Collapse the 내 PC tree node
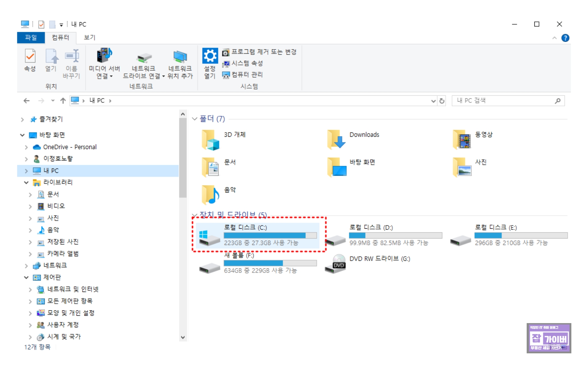Image resolution: width=588 pixels, height=370 pixels. [x=26, y=171]
